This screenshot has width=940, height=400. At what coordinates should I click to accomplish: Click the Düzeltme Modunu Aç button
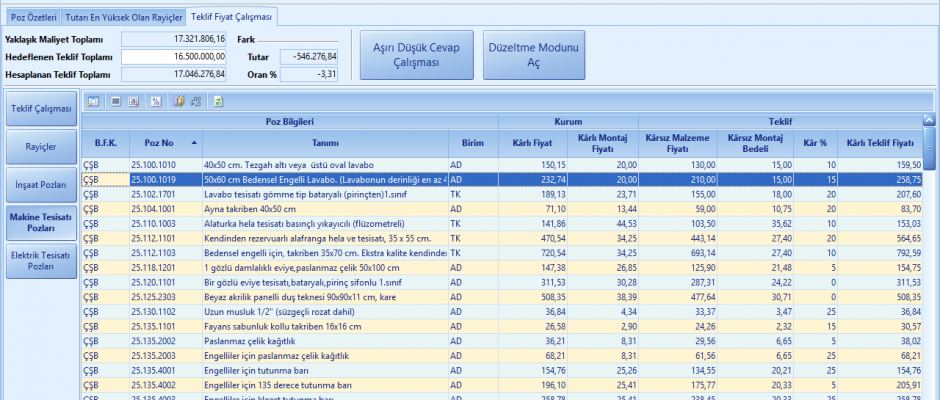tap(533, 55)
